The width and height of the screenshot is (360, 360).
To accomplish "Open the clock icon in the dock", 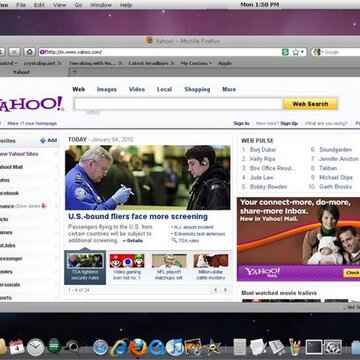I will tap(35, 347).
